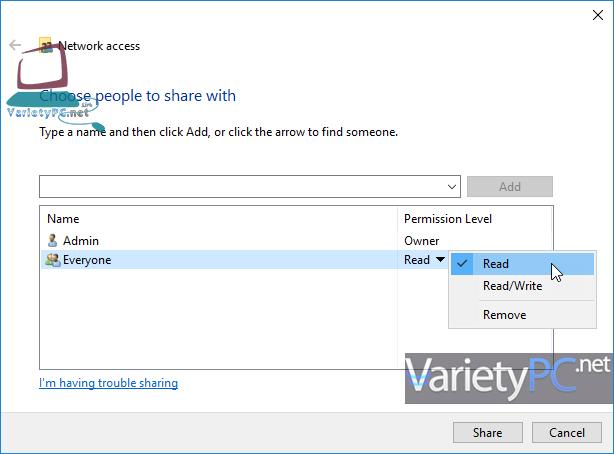Viewport: 614px width, 454px height.
Task: Click the Name column header
Action: (x=63, y=219)
